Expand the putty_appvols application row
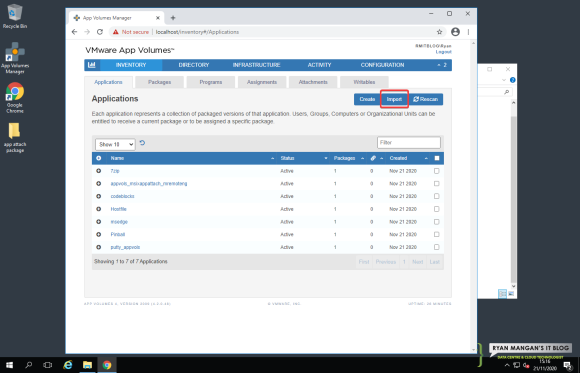This screenshot has width=580, height=373. coord(98,247)
